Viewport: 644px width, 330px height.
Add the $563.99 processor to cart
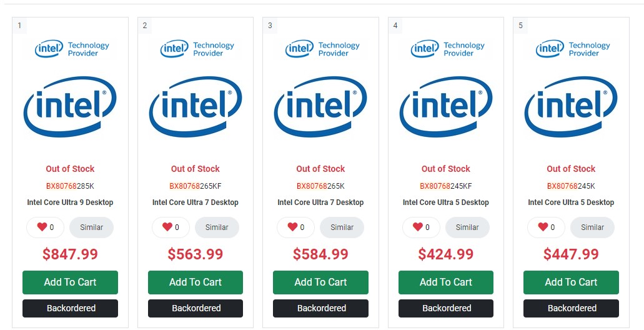click(196, 282)
